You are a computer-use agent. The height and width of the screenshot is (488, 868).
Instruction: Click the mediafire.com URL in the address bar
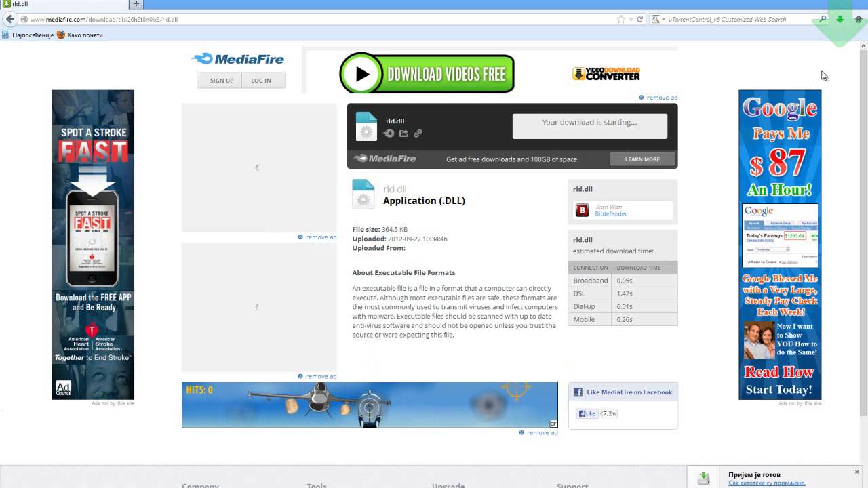(104, 19)
